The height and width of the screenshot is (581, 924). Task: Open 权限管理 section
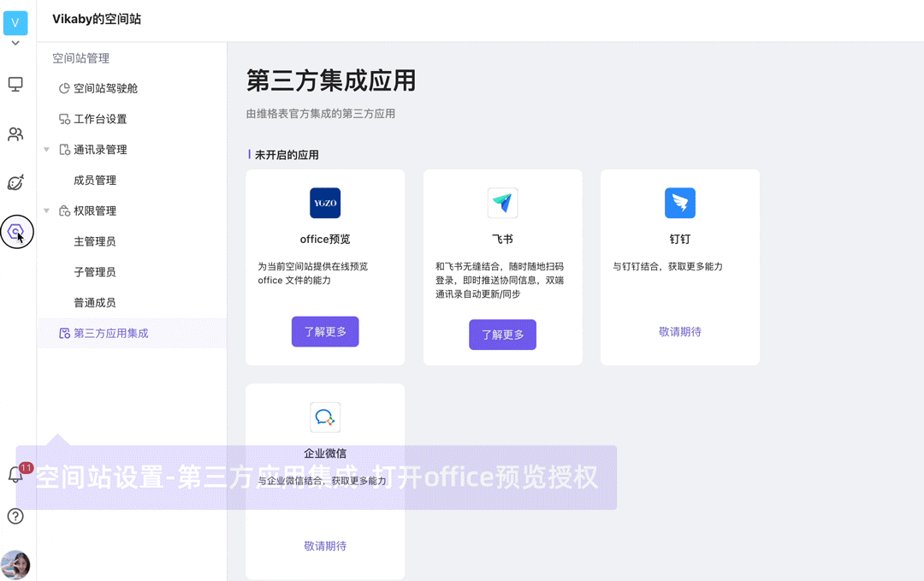coord(95,211)
